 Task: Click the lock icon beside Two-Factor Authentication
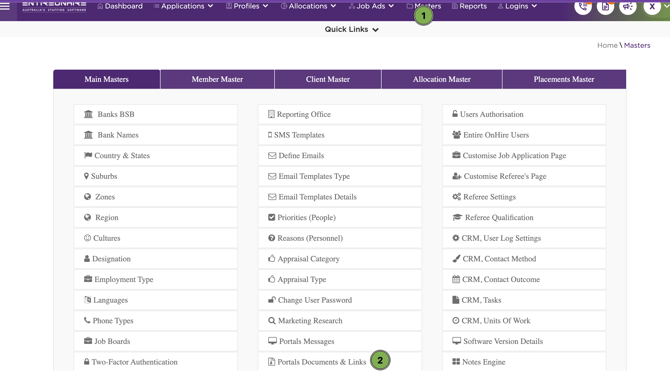point(87,362)
